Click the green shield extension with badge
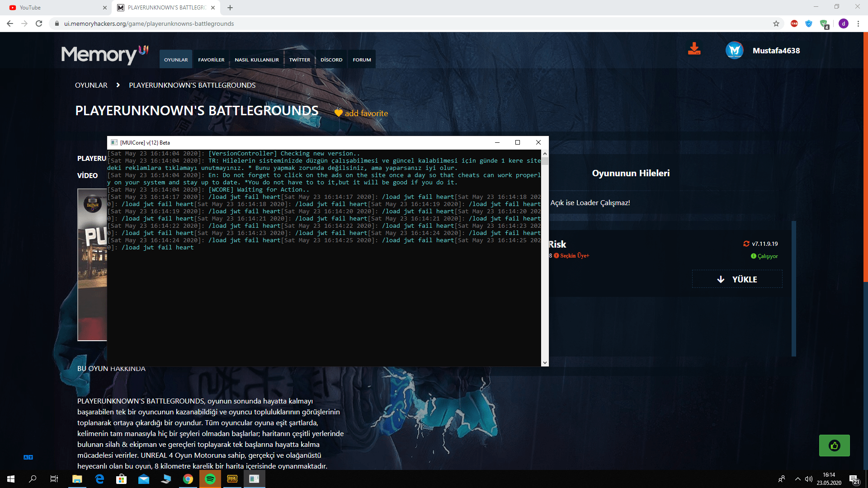Image resolution: width=868 pixels, height=488 pixels. (824, 24)
